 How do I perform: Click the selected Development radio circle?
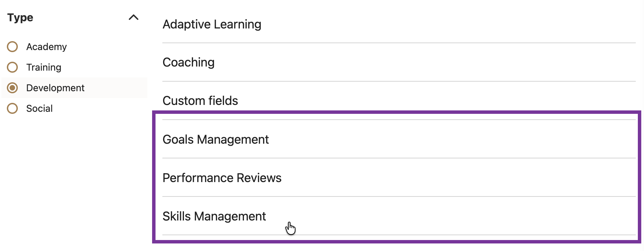[13, 88]
